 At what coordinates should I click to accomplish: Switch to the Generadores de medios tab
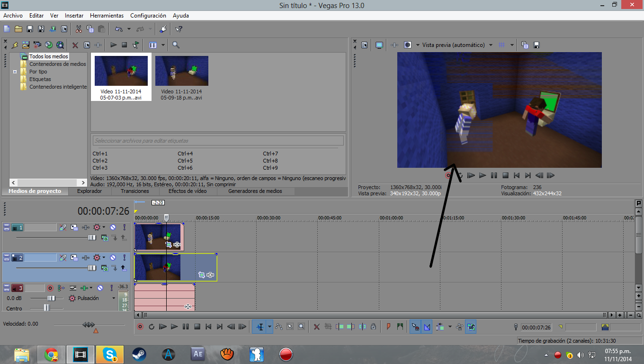click(255, 191)
